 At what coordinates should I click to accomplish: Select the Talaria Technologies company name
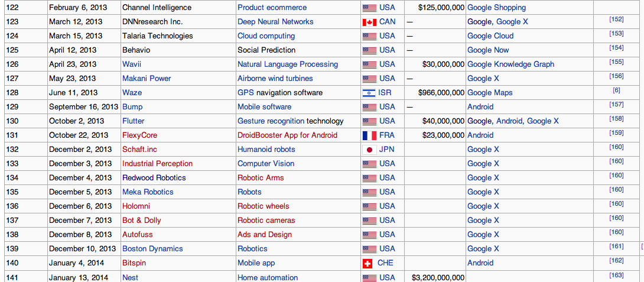157,35
